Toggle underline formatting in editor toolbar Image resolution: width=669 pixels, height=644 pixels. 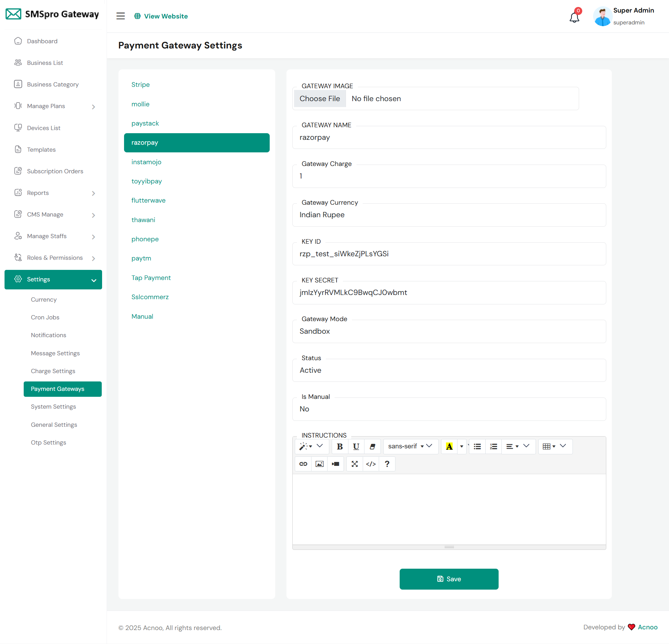click(356, 446)
